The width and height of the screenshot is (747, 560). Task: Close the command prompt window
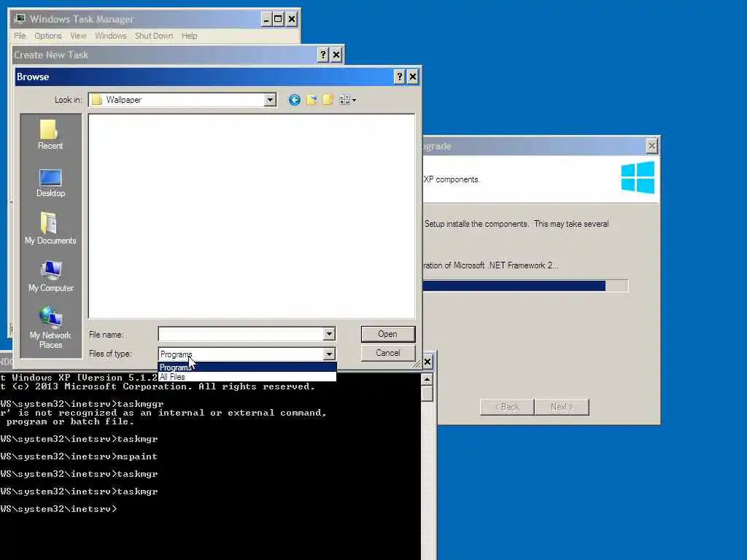click(x=427, y=362)
